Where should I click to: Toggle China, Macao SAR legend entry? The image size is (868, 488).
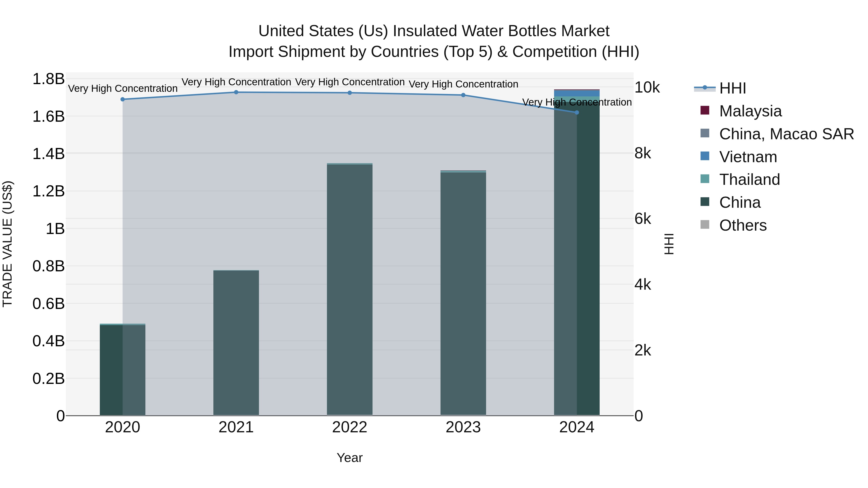tap(777, 134)
